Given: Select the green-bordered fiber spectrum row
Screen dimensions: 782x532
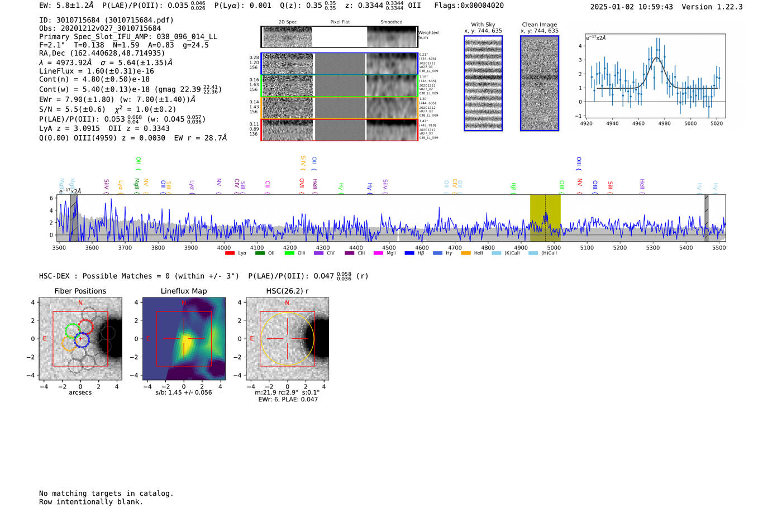Looking at the screenshot, I should [x=339, y=86].
